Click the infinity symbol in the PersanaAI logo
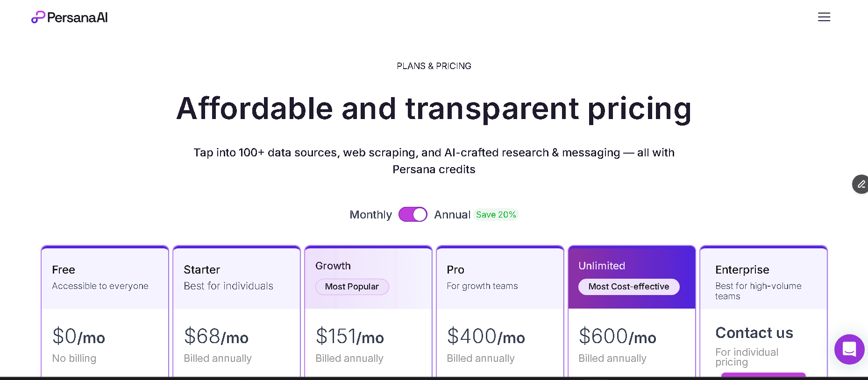 click(38, 17)
